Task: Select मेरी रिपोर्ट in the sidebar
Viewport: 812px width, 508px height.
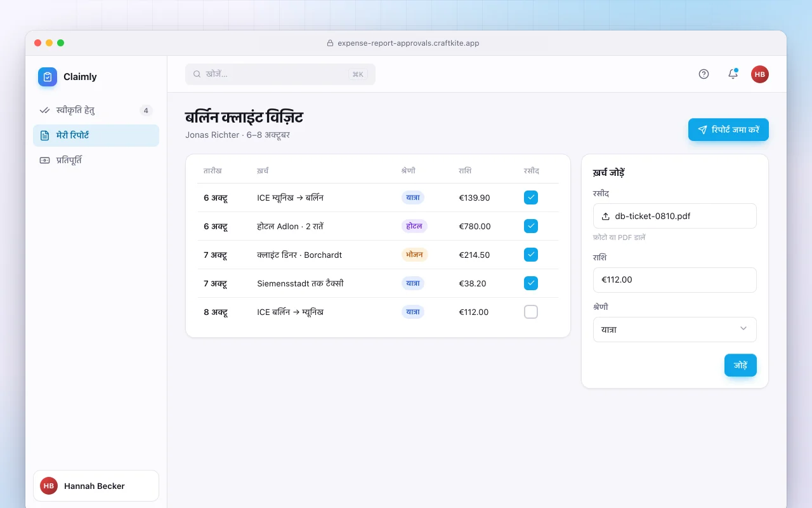Action: pos(96,135)
